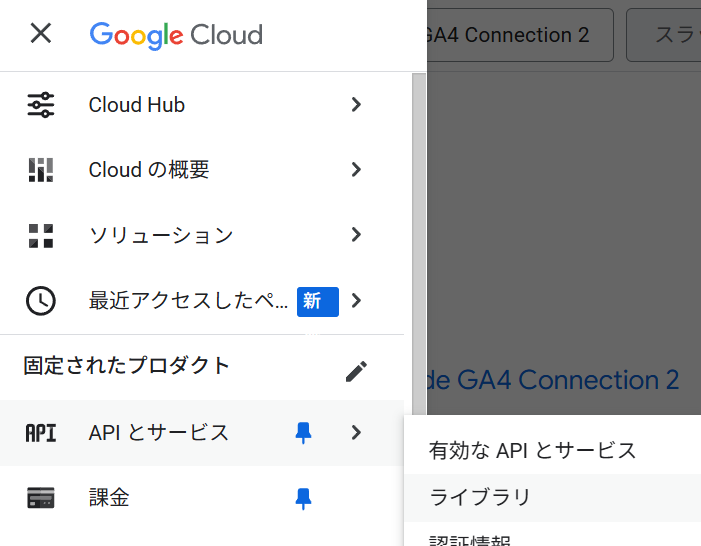
Task: Click the navigation menu scrollbar
Action: pyautogui.click(x=419, y=244)
